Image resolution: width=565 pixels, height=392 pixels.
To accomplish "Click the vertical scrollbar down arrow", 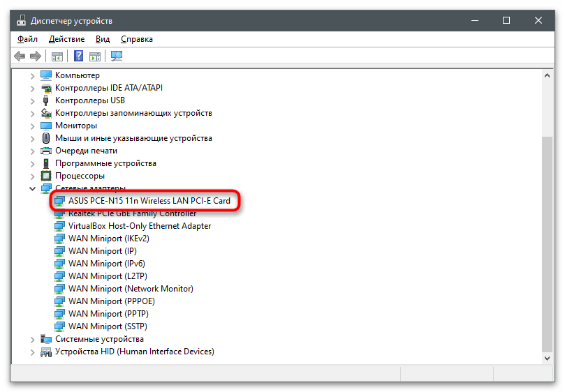I will [547, 359].
